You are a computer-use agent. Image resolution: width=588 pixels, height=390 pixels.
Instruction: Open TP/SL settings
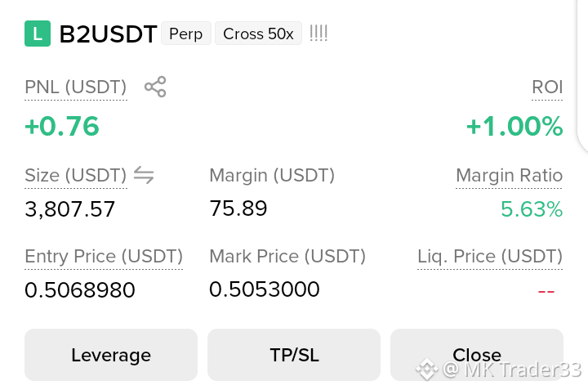[x=294, y=355]
